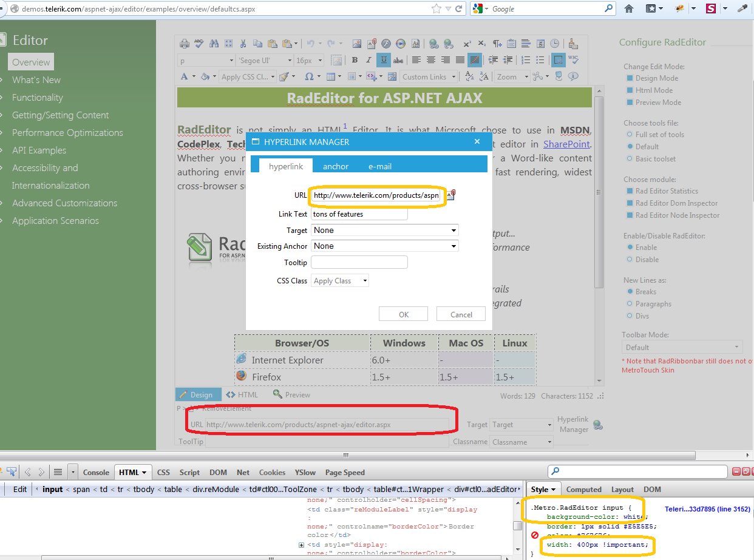Open Toolbar Mode Default dropdown

coord(682,348)
